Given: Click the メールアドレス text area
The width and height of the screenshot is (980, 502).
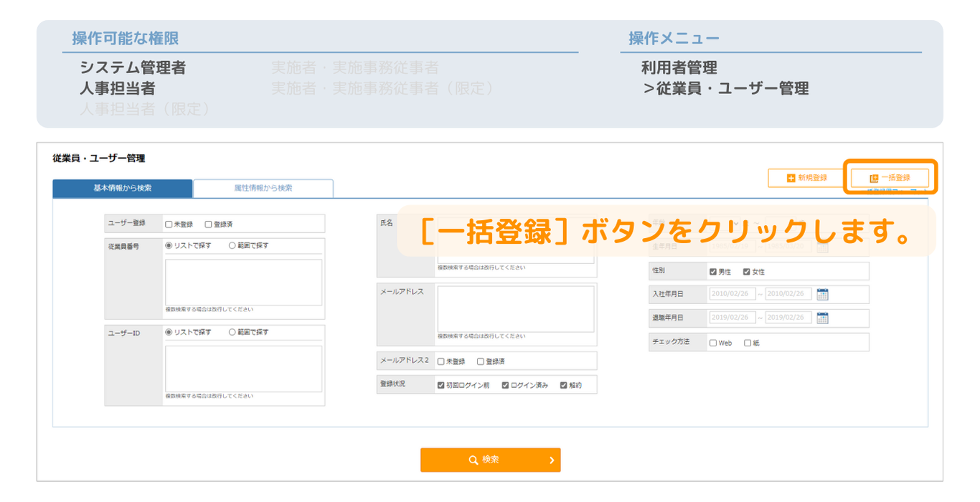Looking at the screenshot, I should 515,309.
